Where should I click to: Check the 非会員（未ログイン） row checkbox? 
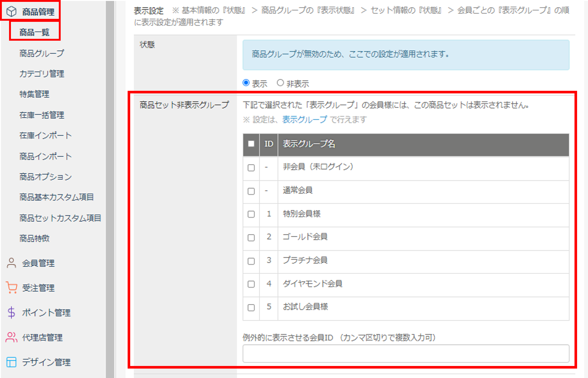(x=251, y=168)
